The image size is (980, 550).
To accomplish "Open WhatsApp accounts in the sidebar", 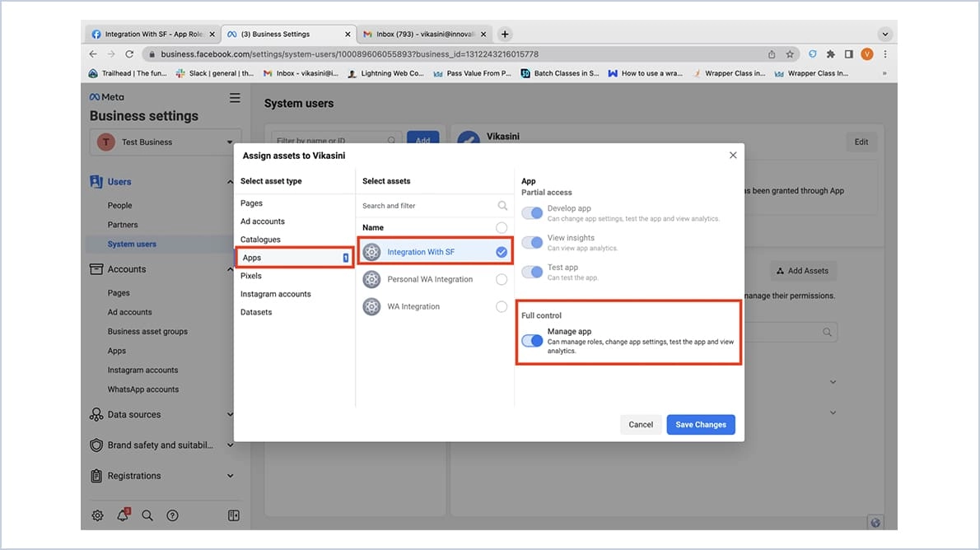I will click(x=143, y=389).
